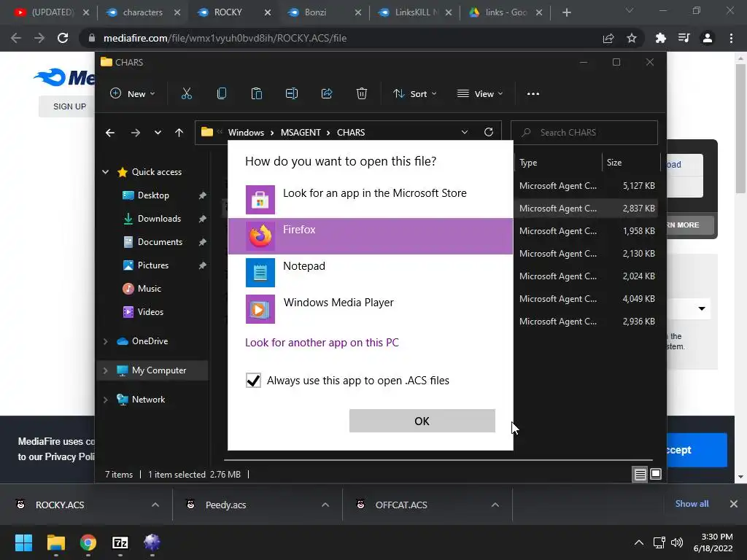
Task: Open the View dropdown in Explorer
Action: [x=480, y=94]
